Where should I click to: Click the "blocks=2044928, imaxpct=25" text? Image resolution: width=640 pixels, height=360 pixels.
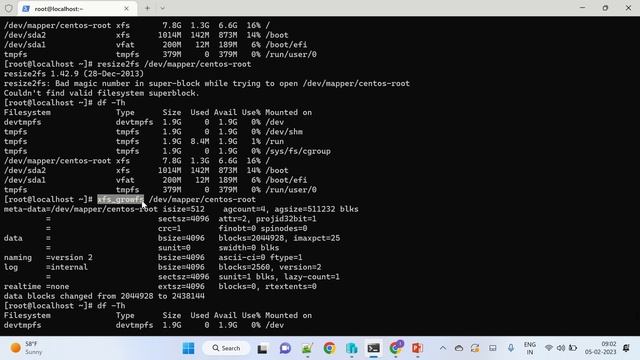[x=279, y=238]
